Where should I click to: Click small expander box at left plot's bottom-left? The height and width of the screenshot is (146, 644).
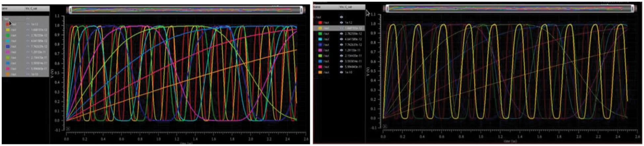pyautogui.click(x=68, y=129)
